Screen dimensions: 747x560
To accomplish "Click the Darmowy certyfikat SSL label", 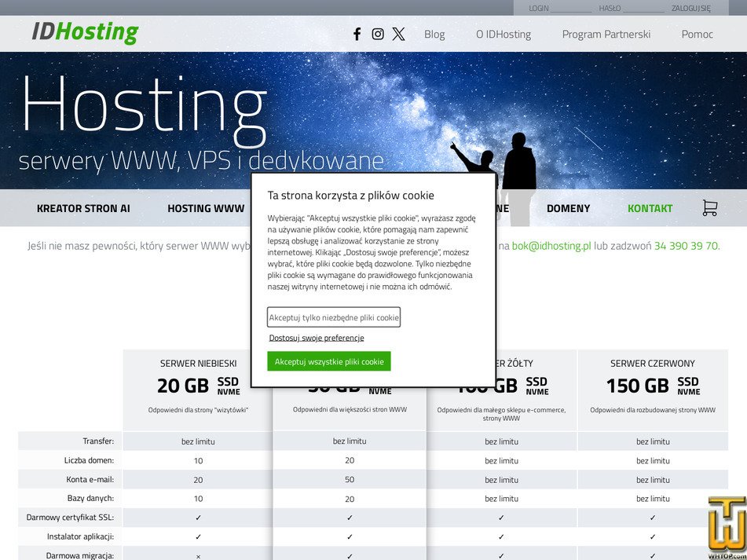I will pos(70,518).
